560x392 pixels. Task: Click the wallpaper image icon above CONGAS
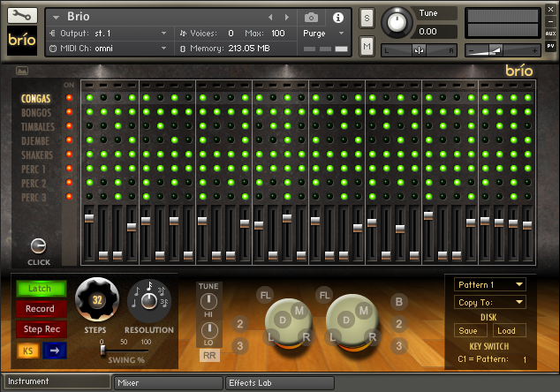point(22,71)
